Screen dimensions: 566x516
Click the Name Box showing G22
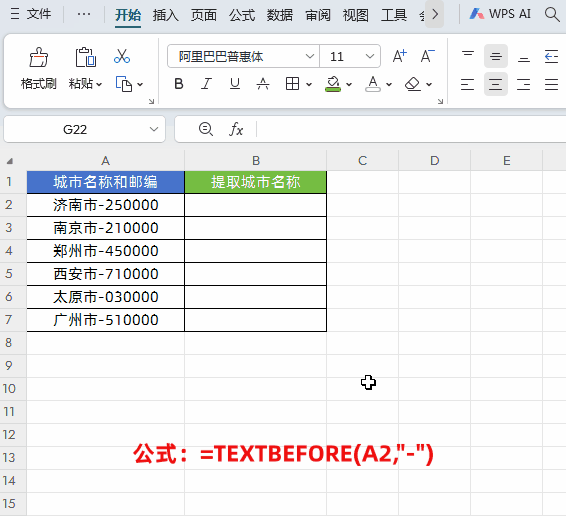[75, 129]
